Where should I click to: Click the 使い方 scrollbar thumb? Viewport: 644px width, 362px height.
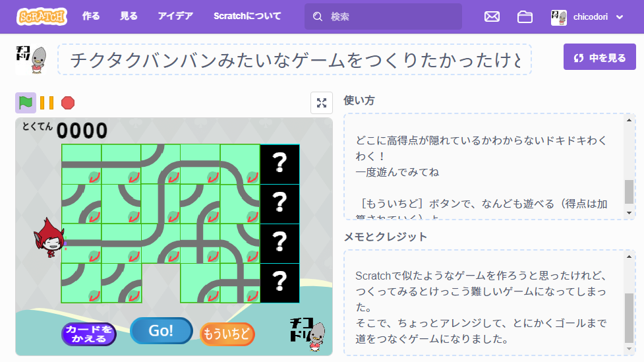click(629, 191)
